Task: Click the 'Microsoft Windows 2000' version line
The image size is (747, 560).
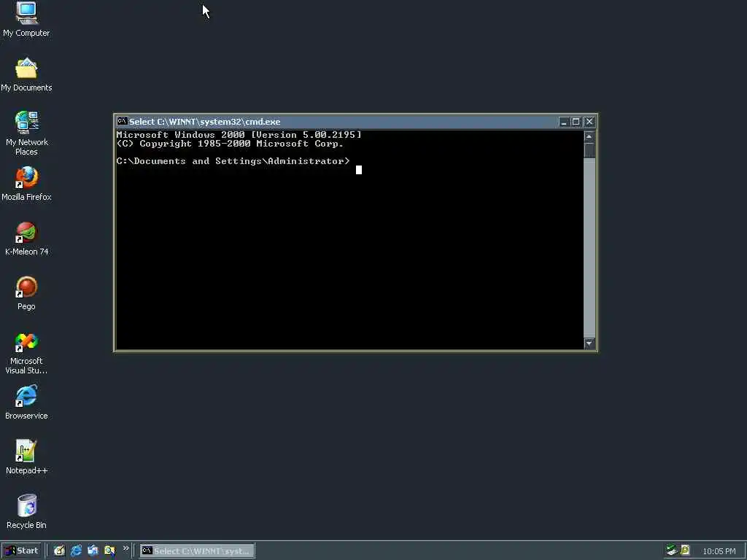Action: click(x=239, y=135)
